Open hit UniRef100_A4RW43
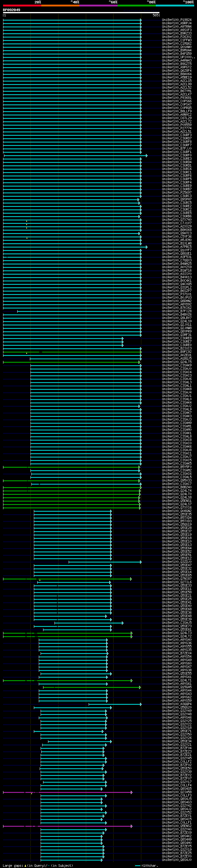 pos(176,61)
